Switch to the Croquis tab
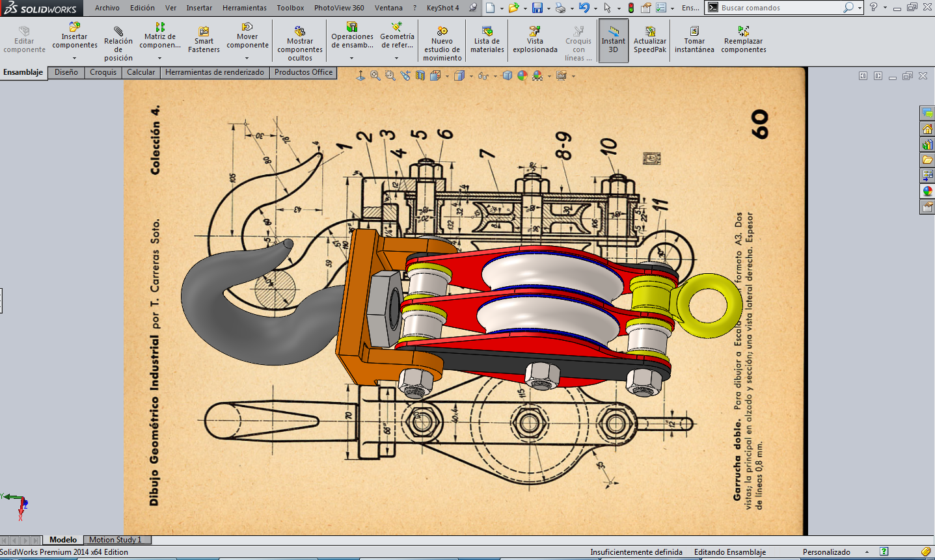 click(103, 72)
